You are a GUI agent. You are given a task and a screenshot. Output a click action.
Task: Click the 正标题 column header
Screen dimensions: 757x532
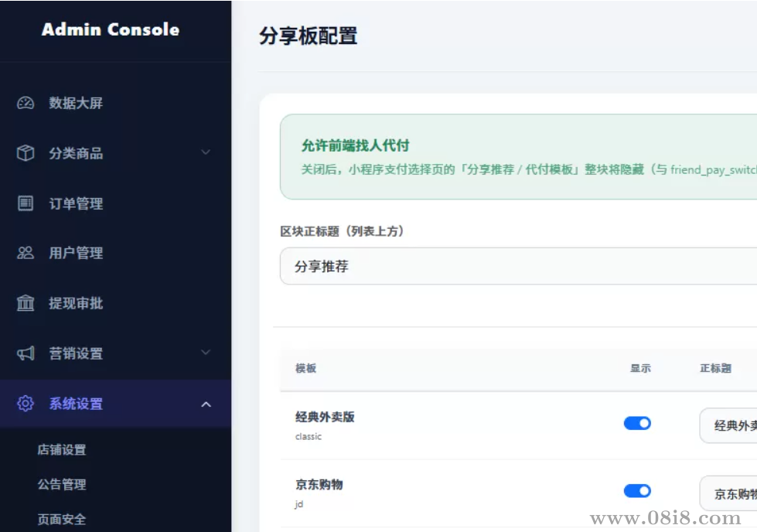point(715,368)
